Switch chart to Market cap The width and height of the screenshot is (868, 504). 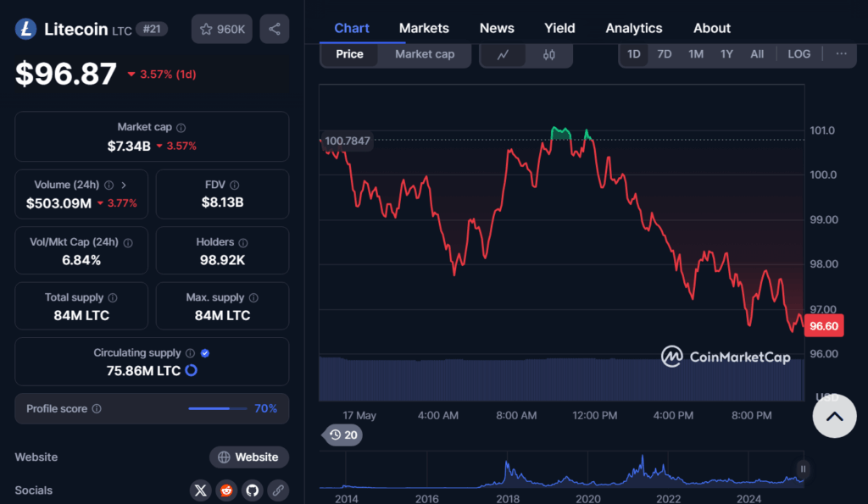coord(425,54)
